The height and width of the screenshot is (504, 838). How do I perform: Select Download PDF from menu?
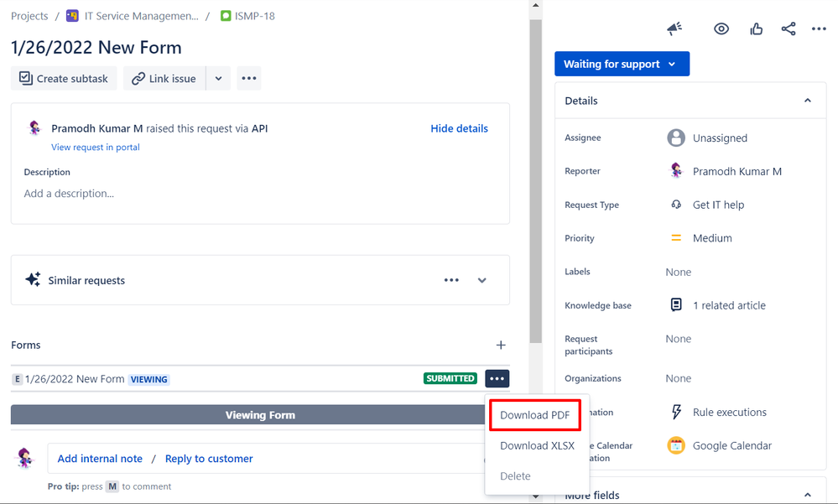tap(535, 415)
